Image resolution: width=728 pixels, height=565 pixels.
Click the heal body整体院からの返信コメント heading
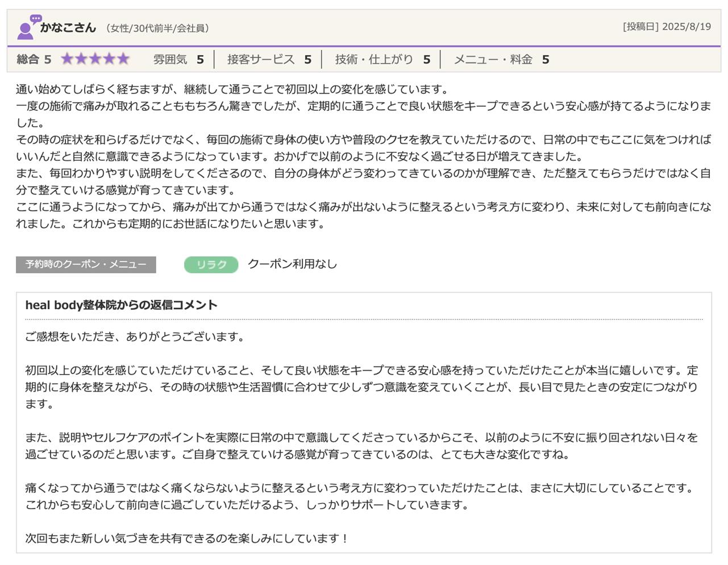pyautogui.click(x=121, y=305)
